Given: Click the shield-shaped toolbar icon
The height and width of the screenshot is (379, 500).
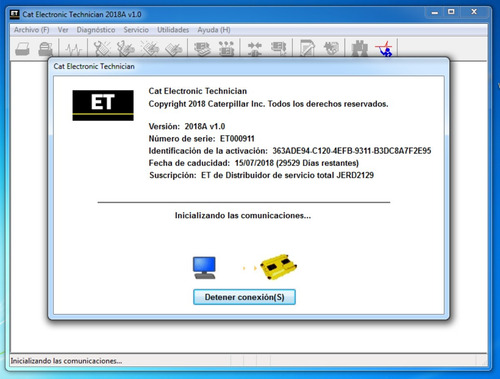Looking at the screenshot, I should pos(331,49).
